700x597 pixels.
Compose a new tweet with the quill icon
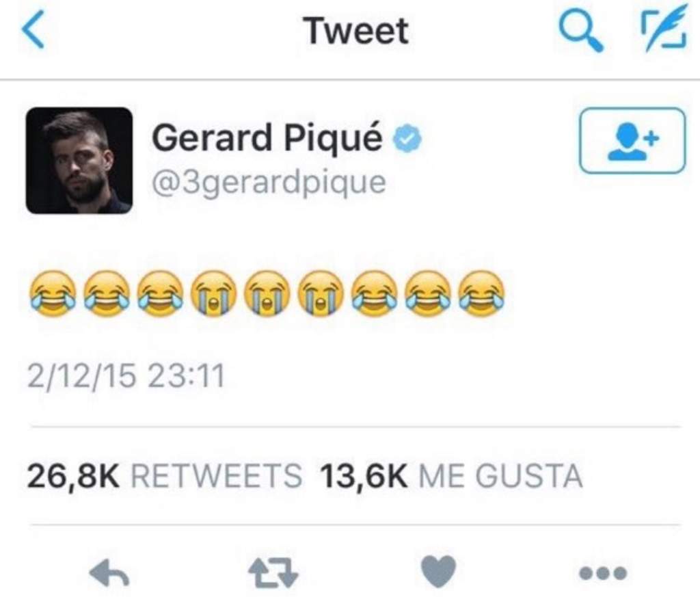coord(664,28)
